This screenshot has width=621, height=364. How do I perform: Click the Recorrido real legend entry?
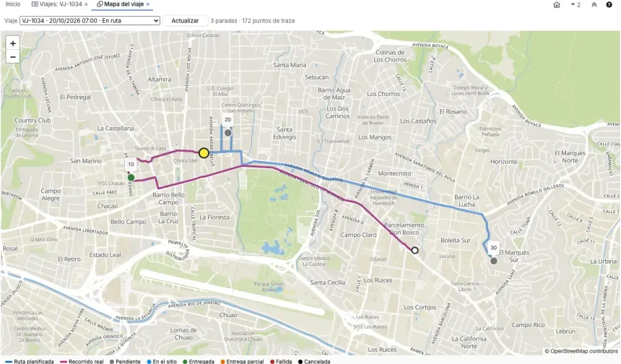tap(82, 361)
